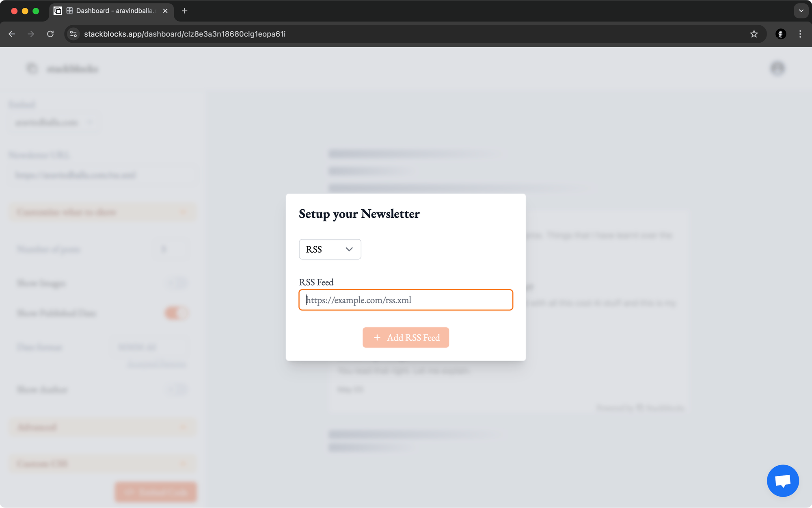Open the Chrome profile avatar menu
Image resolution: width=812 pixels, height=508 pixels.
[781, 34]
